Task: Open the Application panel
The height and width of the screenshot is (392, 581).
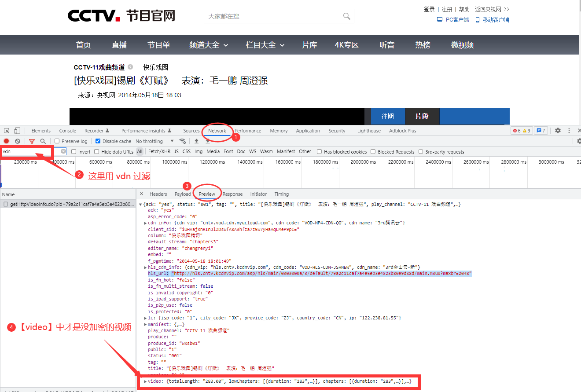Action: 308,131
